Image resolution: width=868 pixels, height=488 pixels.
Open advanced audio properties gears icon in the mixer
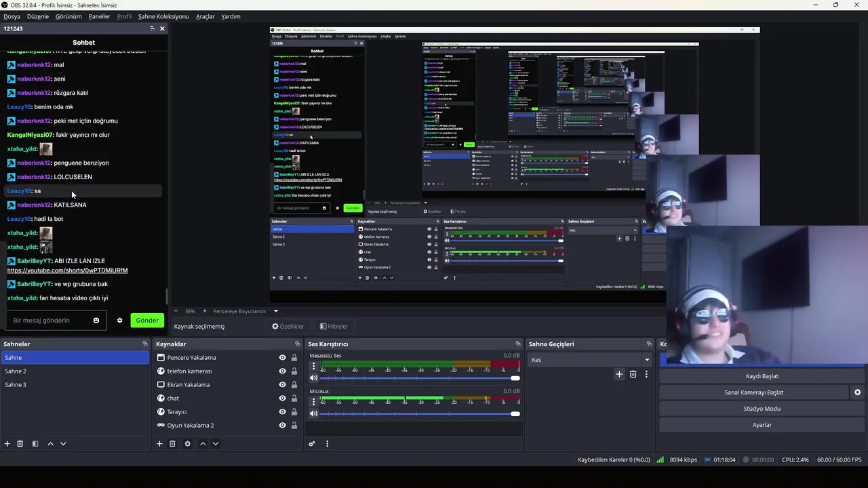click(312, 444)
